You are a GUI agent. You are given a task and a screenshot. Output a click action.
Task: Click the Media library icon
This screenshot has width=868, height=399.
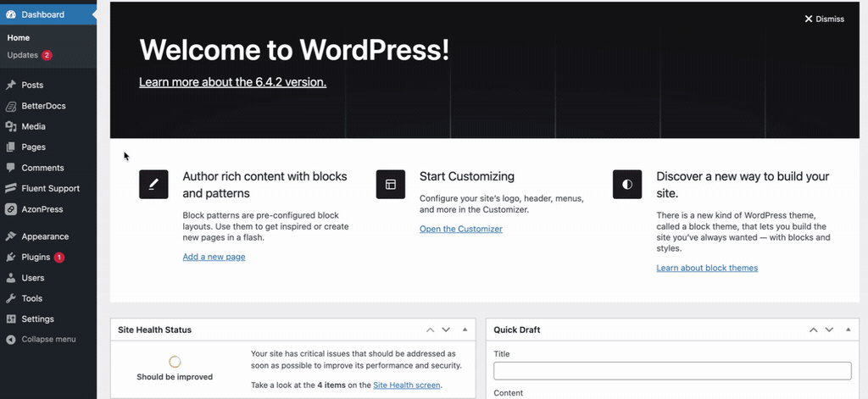click(x=10, y=126)
